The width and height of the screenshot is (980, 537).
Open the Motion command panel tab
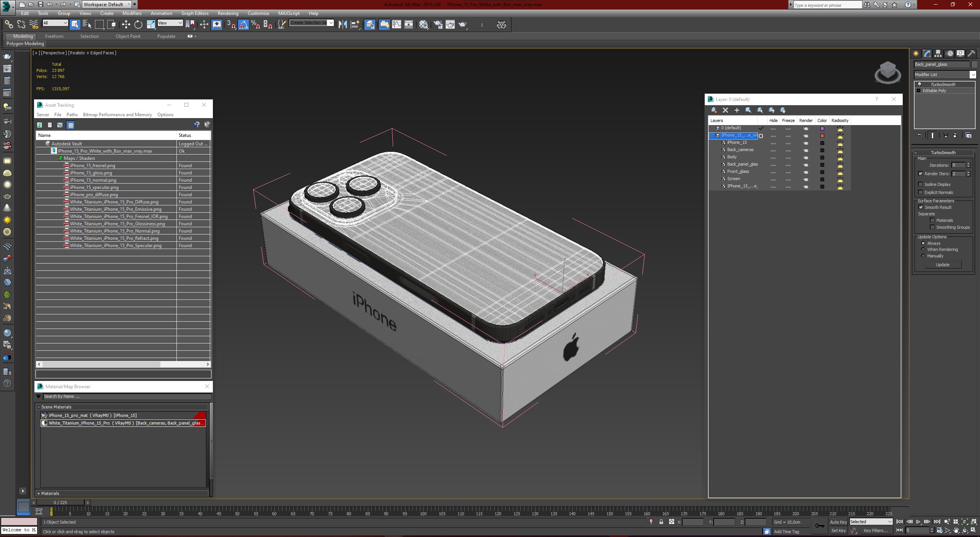[949, 54]
